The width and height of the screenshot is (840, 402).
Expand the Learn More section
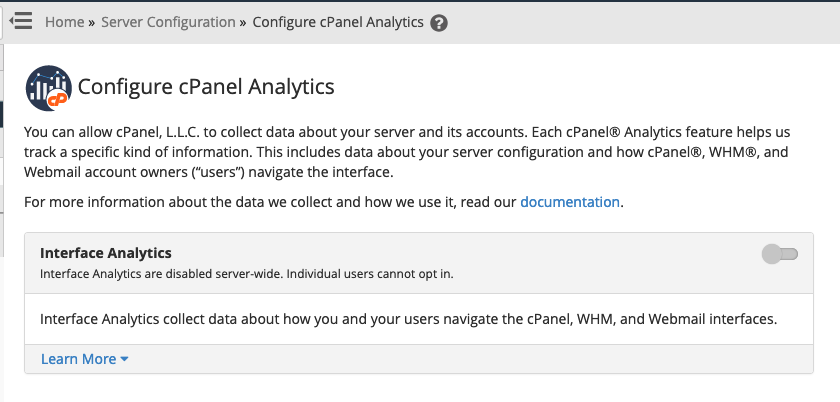78,359
